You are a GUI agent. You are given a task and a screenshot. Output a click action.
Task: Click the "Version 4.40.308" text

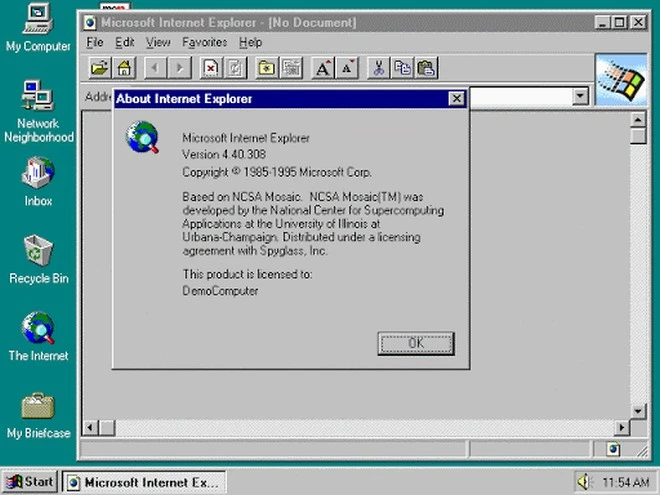tap(224, 154)
